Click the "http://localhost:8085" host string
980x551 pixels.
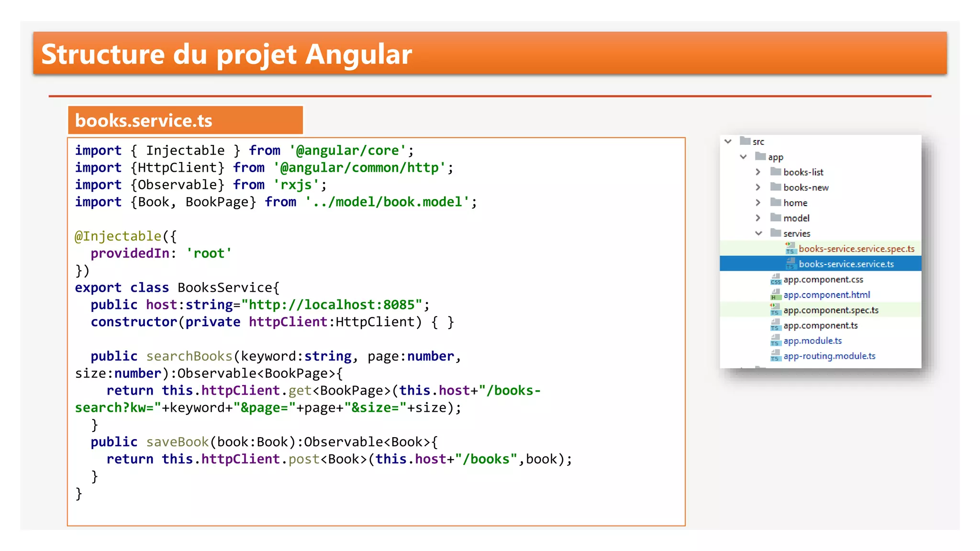click(332, 305)
